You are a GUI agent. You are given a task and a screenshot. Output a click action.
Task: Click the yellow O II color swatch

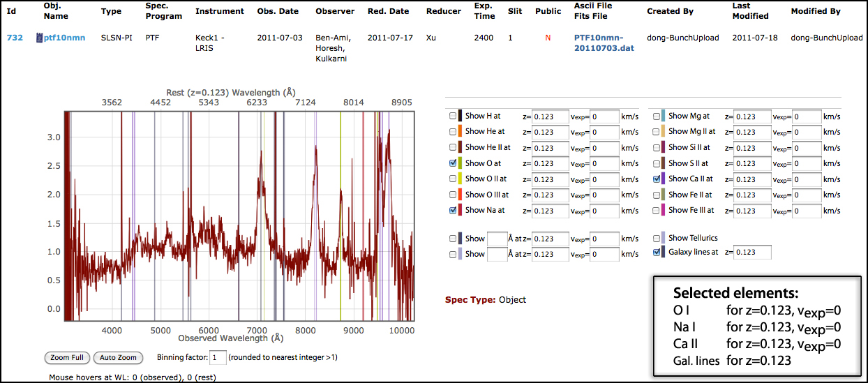461,179
